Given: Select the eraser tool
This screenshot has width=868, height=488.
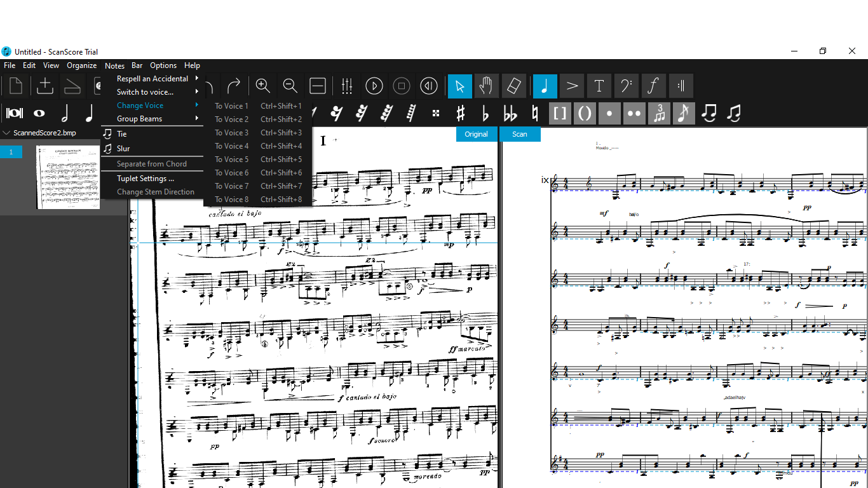Looking at the screenshot, I should [x=514, y=86].
